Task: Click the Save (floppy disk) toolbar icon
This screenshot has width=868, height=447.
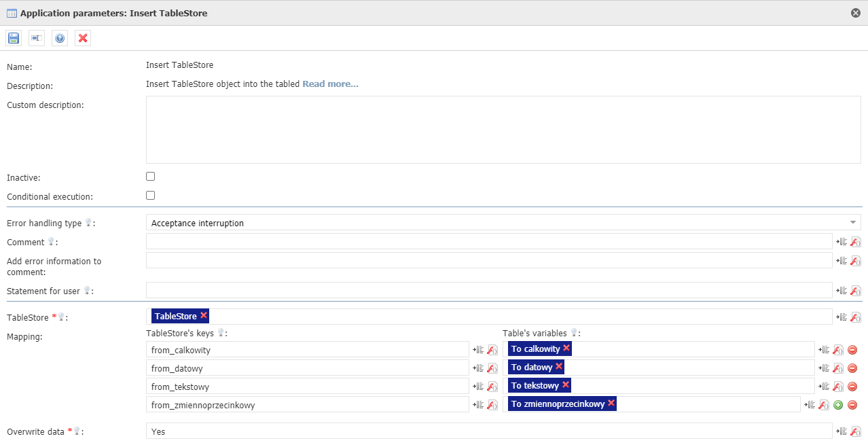Action: tap(14, 38)
